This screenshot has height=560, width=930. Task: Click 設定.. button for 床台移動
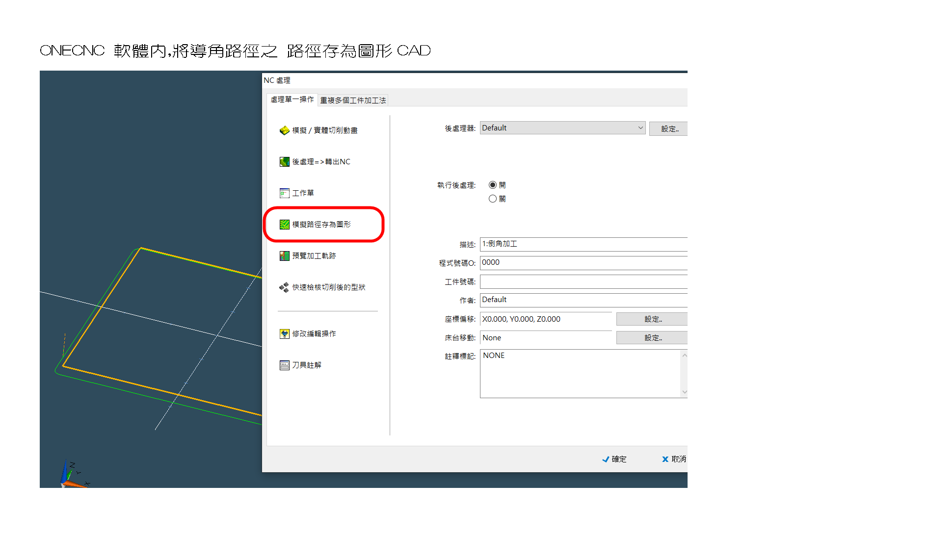click(x=652, y=337)
